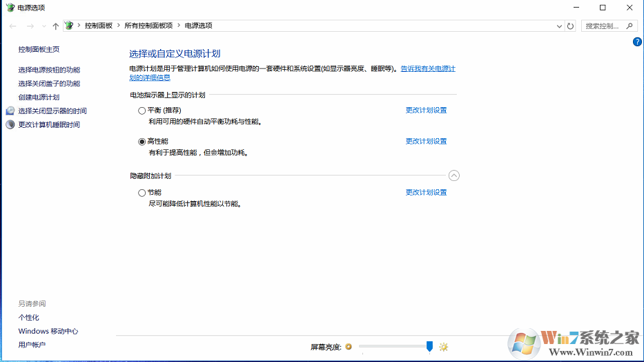Click the blue help question mark icon
This screenshot has height=362, width=644.
(637, 42)
